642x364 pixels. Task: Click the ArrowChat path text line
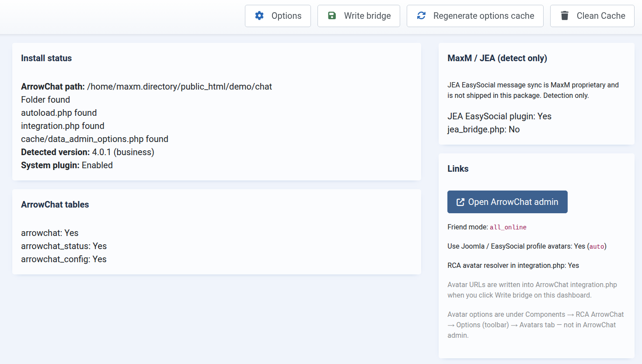[147, 87]
